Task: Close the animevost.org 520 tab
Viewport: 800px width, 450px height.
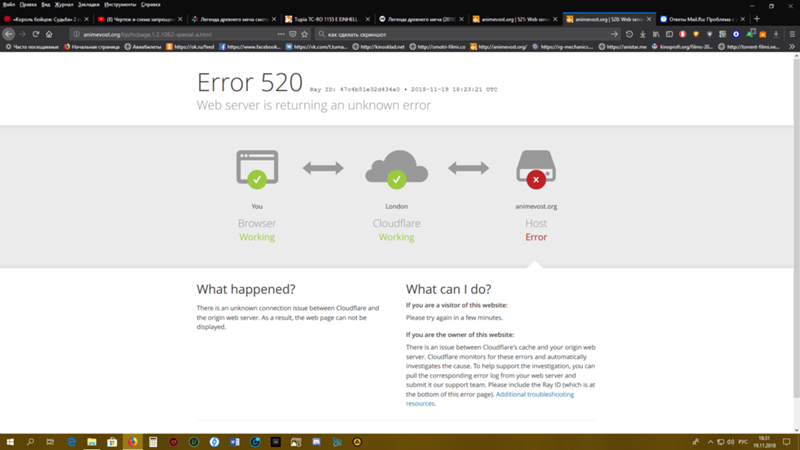Action: 648,19
